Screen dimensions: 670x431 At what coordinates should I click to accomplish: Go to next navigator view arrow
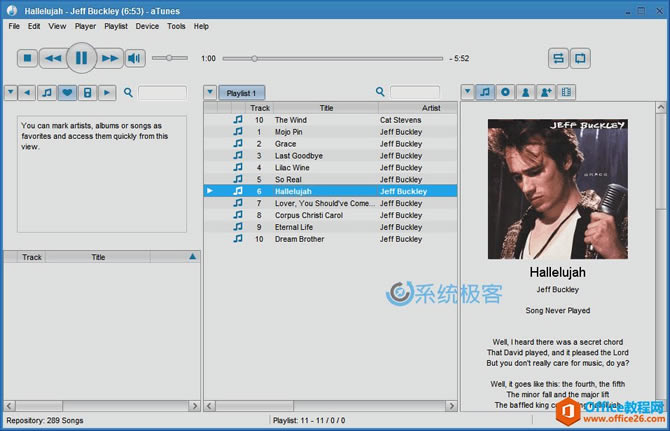107,92
